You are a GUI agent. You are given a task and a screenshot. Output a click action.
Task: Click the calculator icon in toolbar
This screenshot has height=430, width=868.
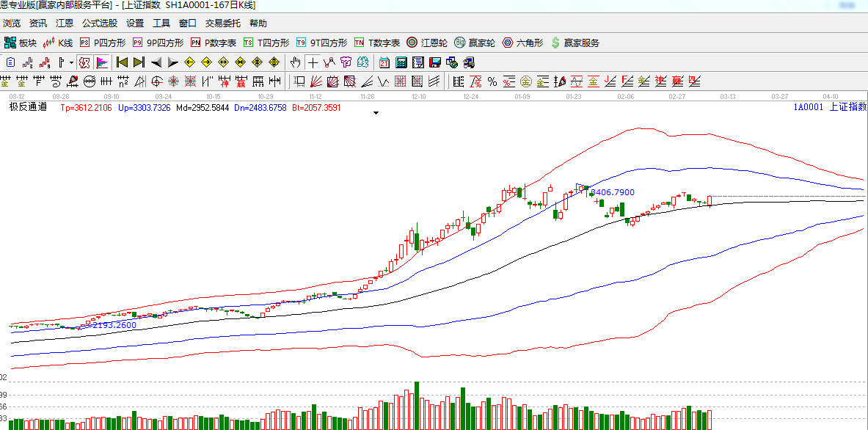point(401,62)
